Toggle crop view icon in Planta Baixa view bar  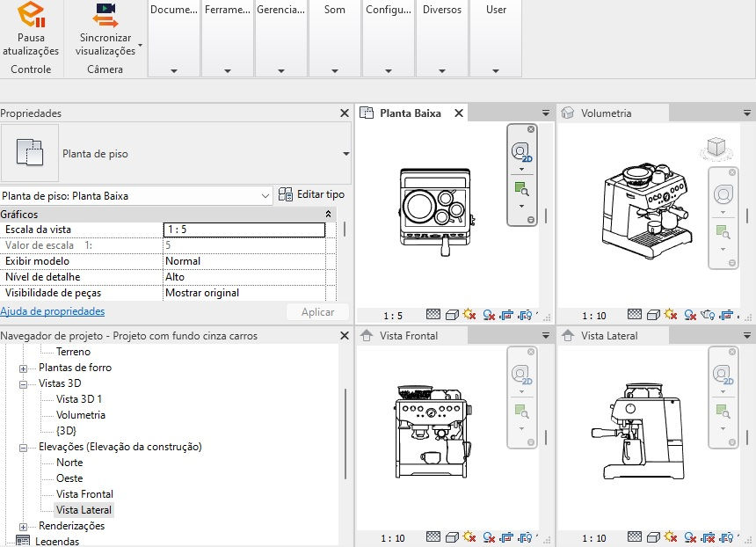pyautogui.click(x=506, y=315)
